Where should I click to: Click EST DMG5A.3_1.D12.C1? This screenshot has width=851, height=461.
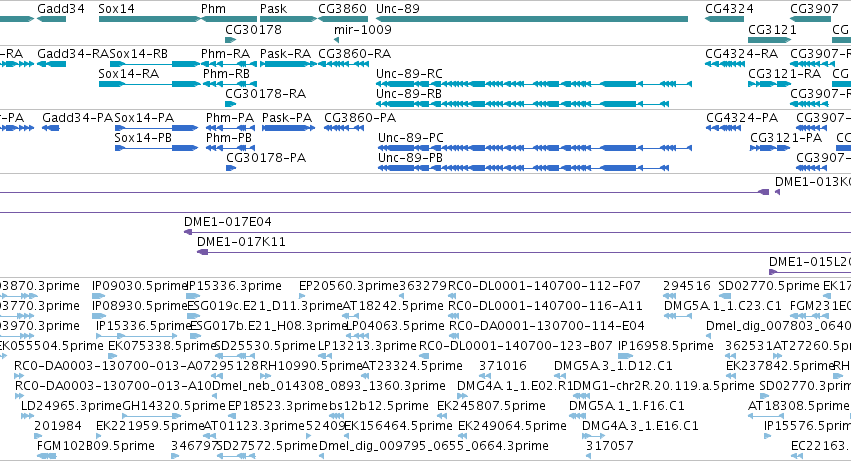point(613,366)
